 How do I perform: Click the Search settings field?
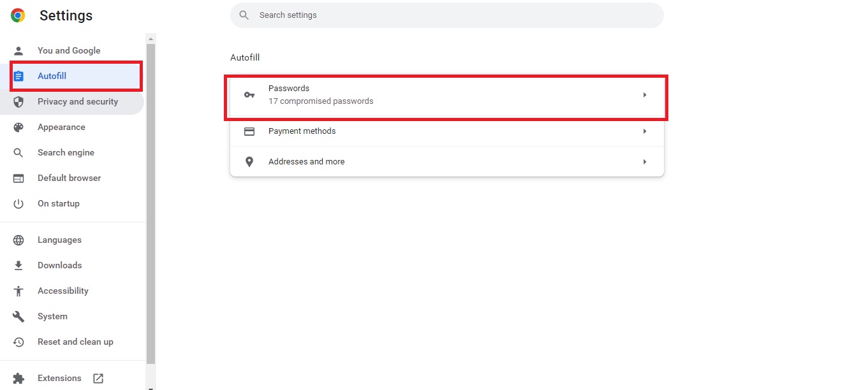coord(446,15)
